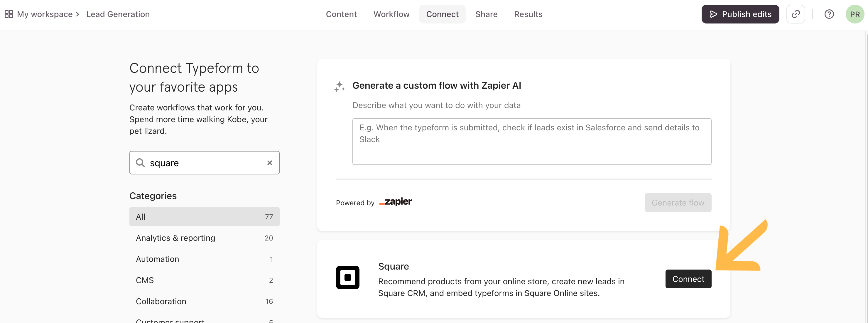Open the Results tab
This screenshot has width=868, height=323.
pos(528,14)
